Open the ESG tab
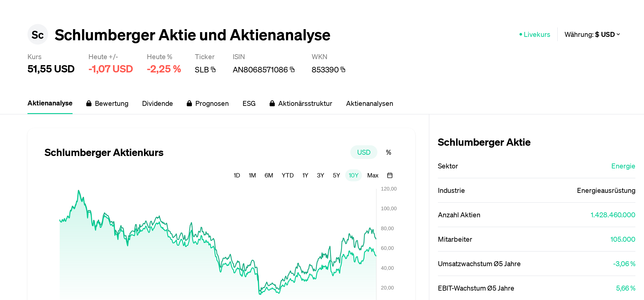The width and height of the screenshot is (644, 300). 249,103
